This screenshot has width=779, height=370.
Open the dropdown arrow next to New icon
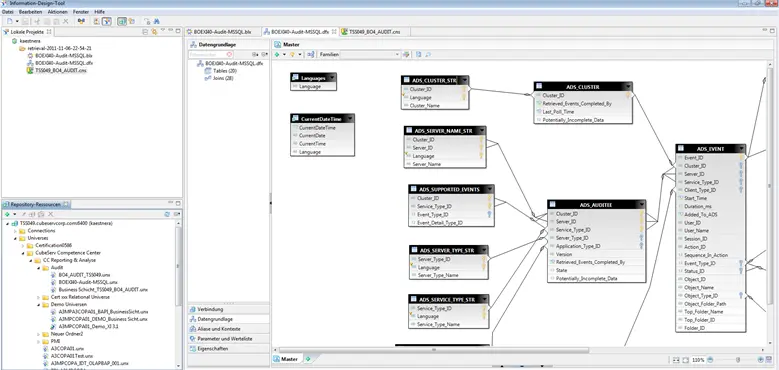tap(17, 21)
